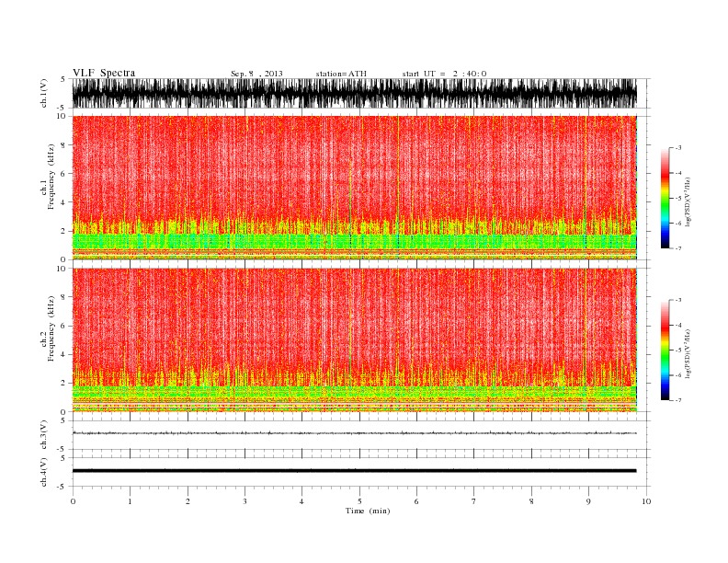Screen dimensions: 728x563
Task: Select the date text "Sep. 8, 2013"
Action: click(256, 74)
